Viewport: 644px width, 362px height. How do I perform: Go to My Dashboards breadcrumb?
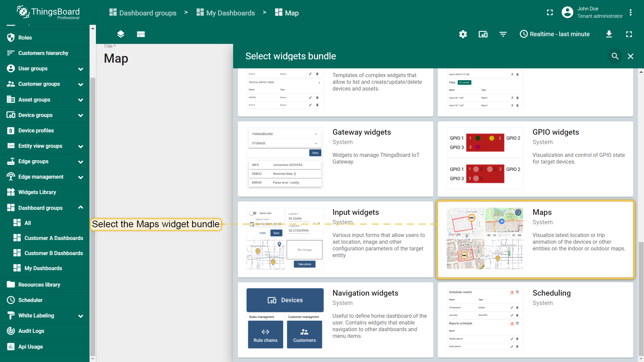click(226, 13)
